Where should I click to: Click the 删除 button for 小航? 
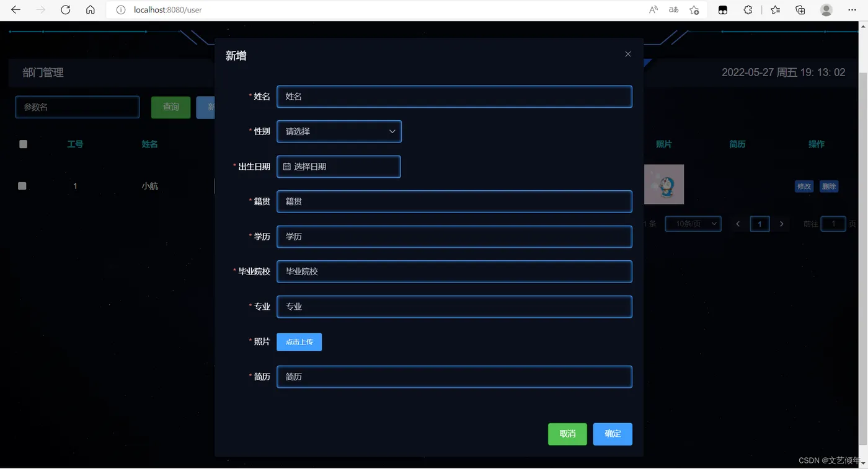[x=829, y=186]
